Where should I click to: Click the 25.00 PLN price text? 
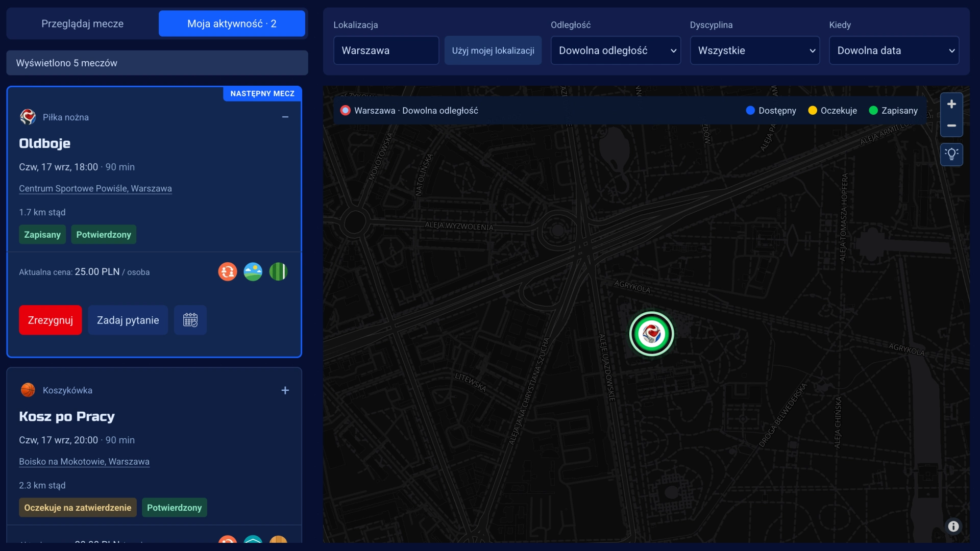coord(97,271)
